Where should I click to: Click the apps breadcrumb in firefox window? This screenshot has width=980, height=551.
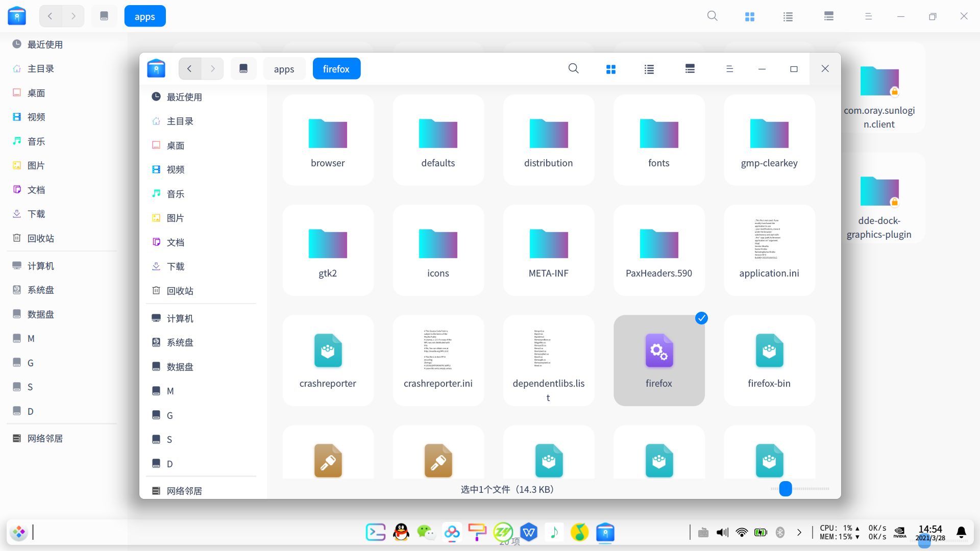(x=284, y=69)
